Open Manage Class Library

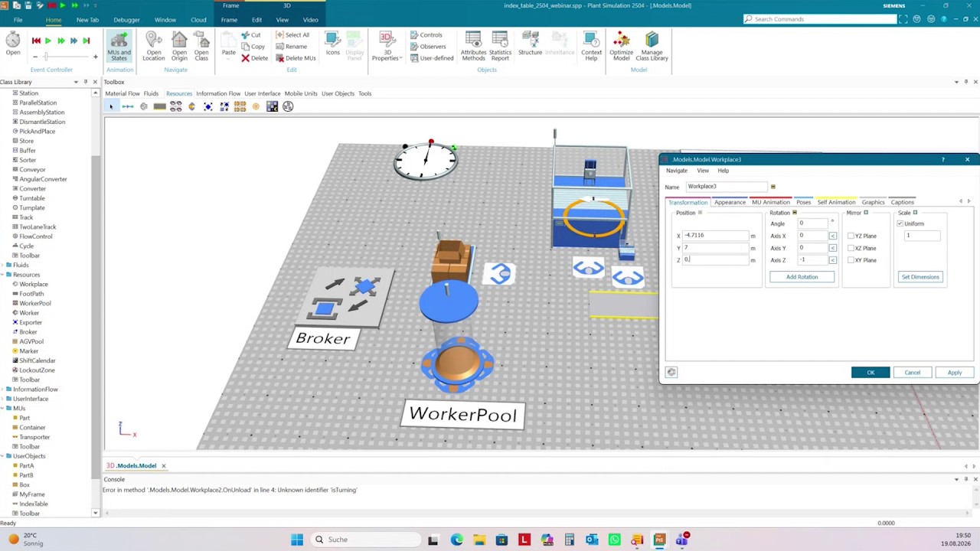coord(652,47)
